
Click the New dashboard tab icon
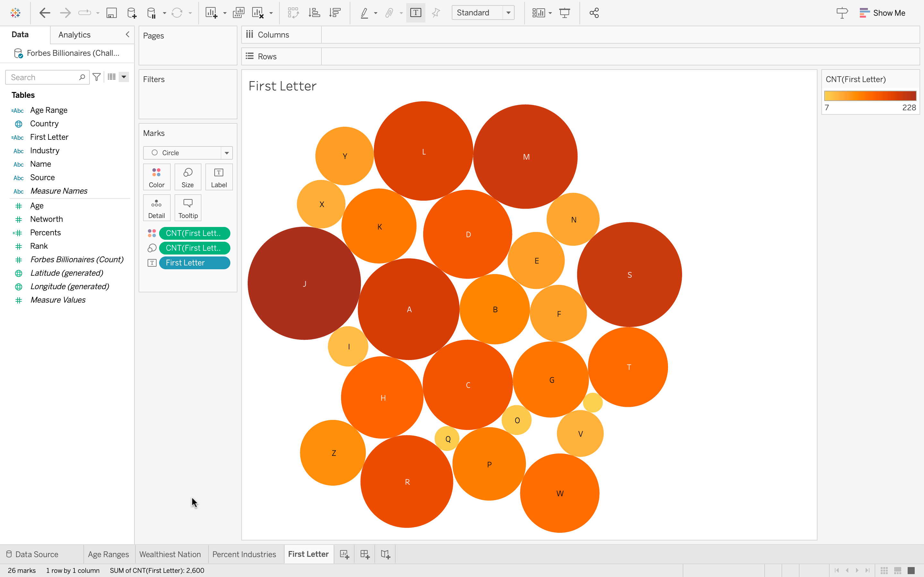point(365,554)
